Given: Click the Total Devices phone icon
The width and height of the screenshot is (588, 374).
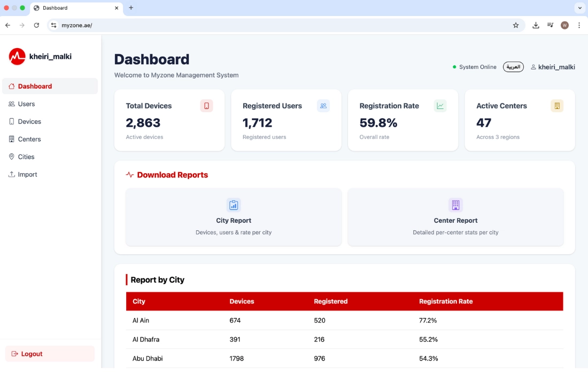Looking at the screenshot, I should 206,106.
